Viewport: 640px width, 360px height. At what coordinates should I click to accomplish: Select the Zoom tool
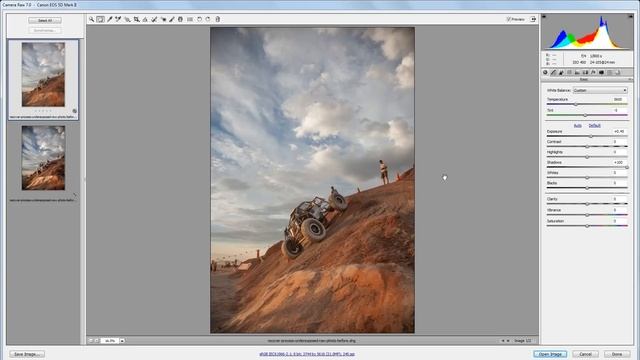click(x=91, y=19)
